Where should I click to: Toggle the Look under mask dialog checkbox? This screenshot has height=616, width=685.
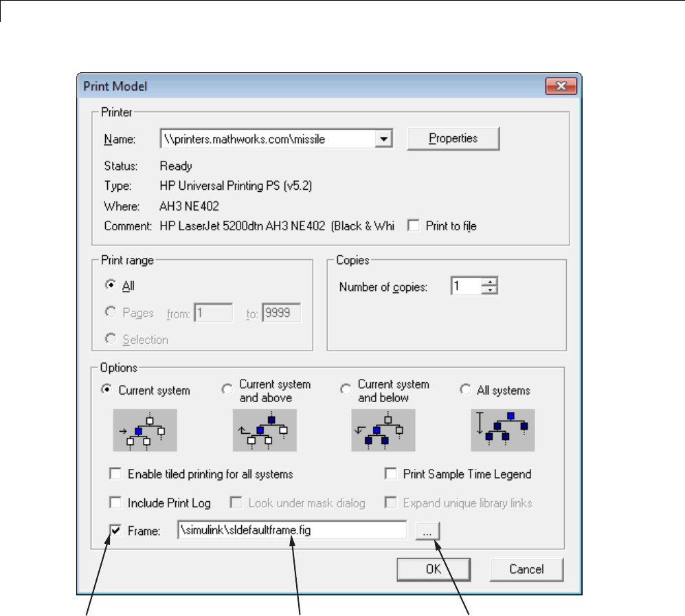pyautogui.click(x=236, y=503)
